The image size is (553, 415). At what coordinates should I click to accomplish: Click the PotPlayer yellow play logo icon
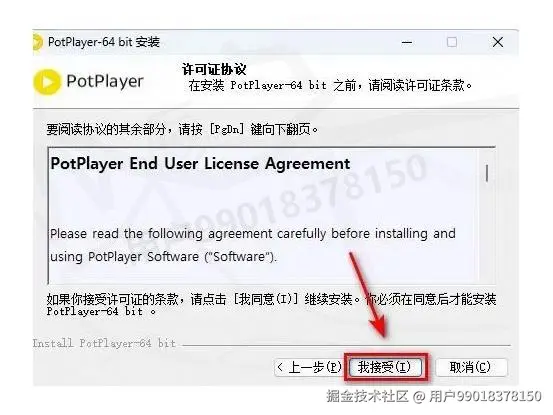[x=47, y=82]
